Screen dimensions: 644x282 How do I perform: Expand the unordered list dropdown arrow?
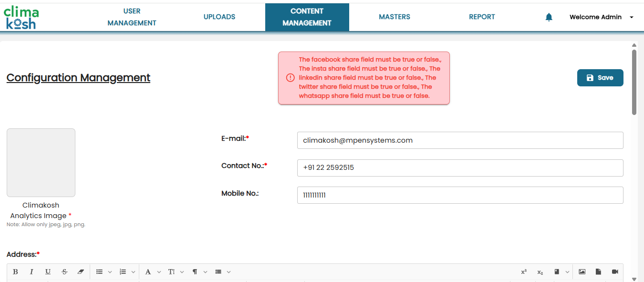pos(110,272)
